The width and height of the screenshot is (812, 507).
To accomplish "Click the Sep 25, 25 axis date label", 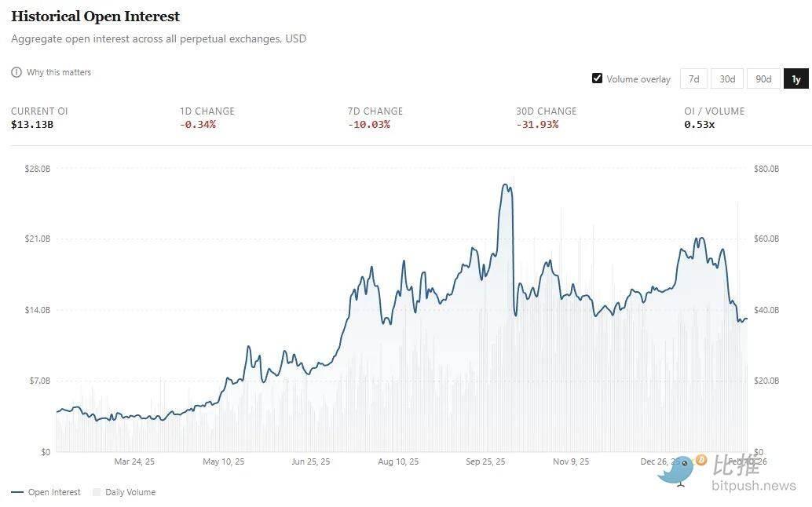I will [x=487, y=461].
